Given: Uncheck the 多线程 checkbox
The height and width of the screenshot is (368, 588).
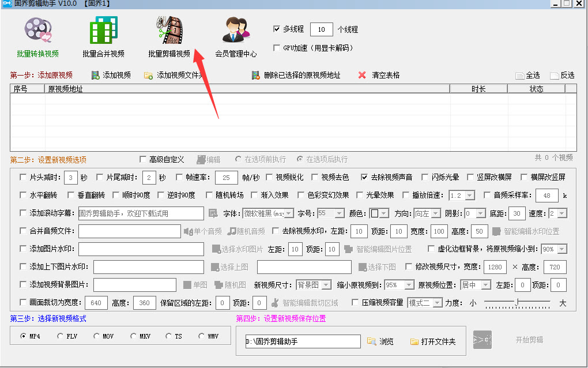Looking at the screenshot, I should tap(277, 29).
